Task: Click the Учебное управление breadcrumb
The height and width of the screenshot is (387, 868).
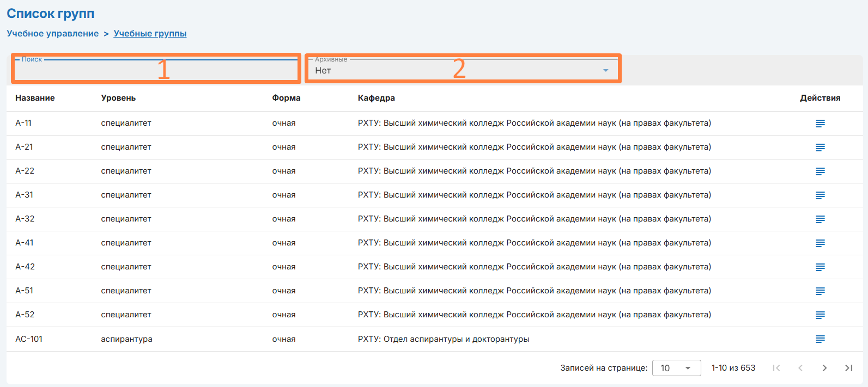Action: point(53,34)
